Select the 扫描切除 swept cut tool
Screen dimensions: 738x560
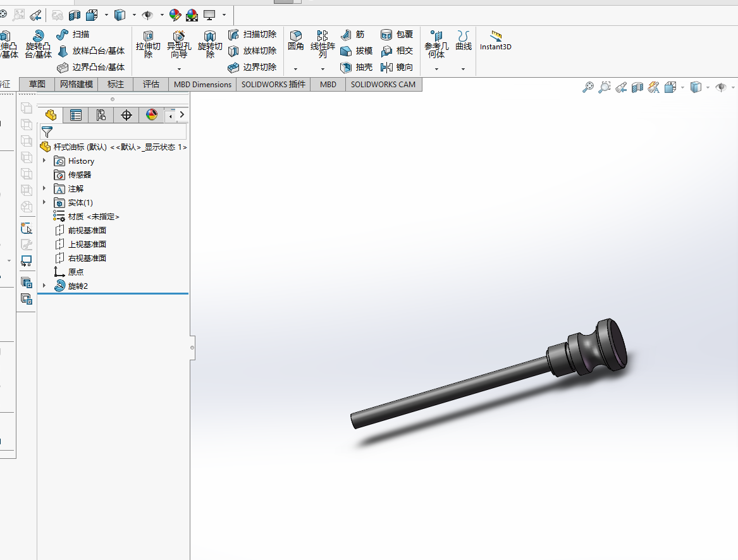[252, 34]
